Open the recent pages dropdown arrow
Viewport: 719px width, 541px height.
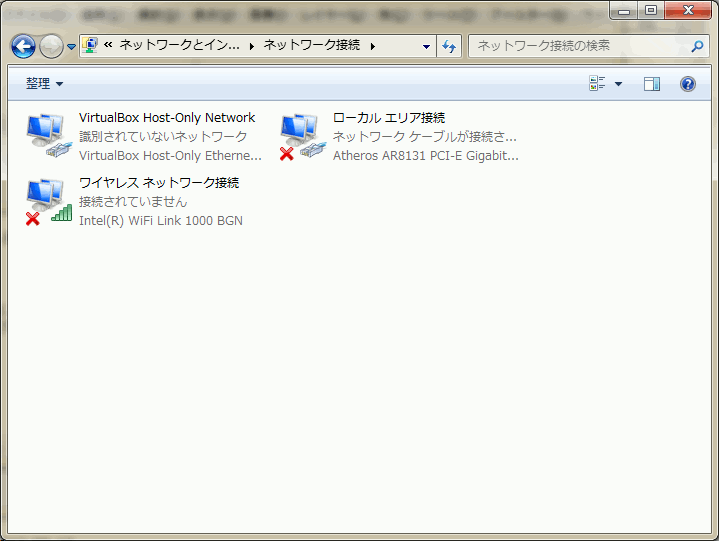(71, 47)
